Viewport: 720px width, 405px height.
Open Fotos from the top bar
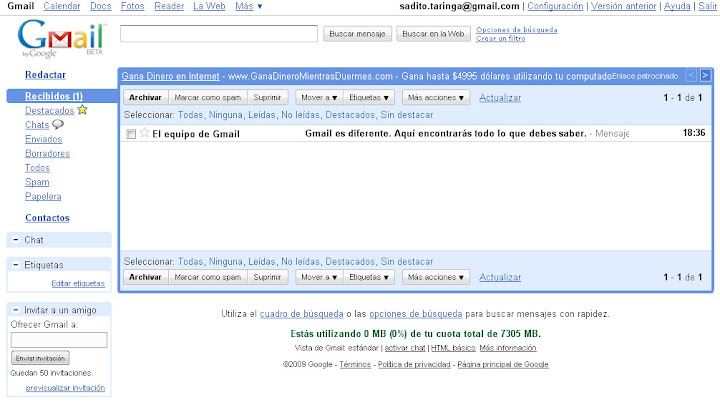(x=132, y=6)
